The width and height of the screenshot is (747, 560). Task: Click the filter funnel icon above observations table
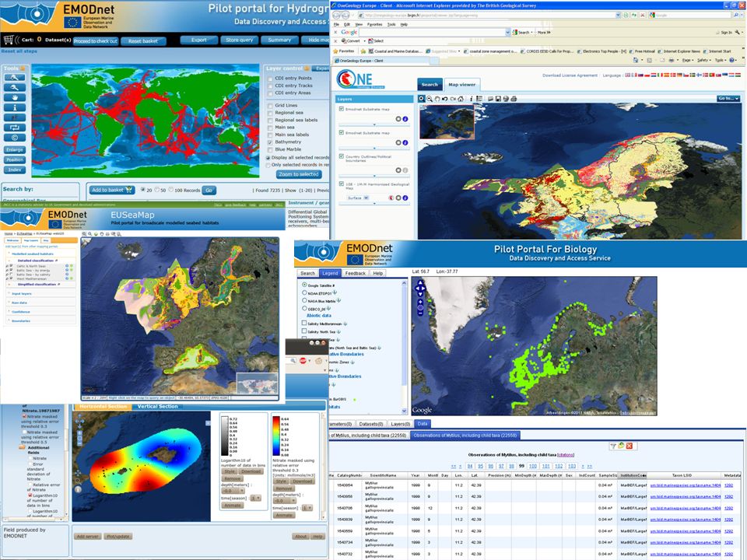point(614,446)
